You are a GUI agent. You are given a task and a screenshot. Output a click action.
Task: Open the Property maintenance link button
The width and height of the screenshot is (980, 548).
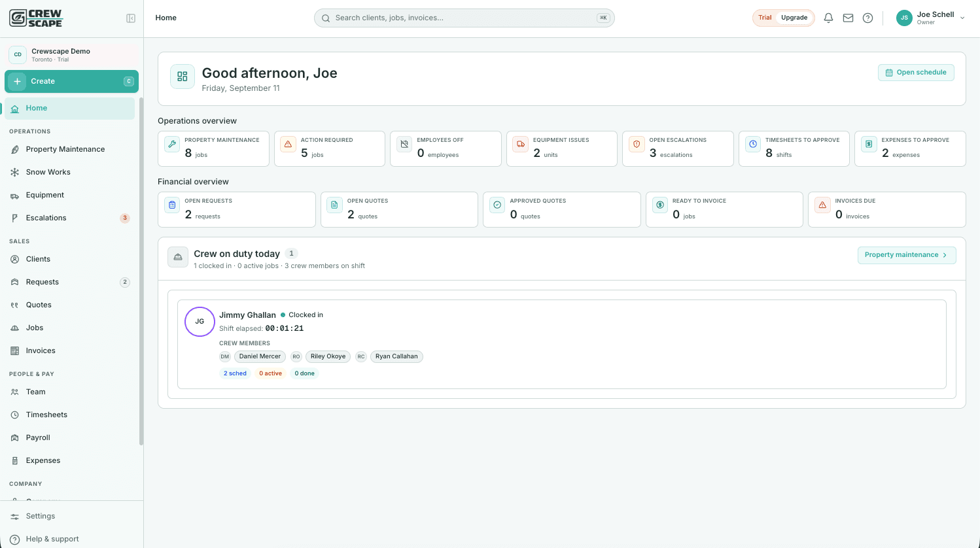point(907,255)
